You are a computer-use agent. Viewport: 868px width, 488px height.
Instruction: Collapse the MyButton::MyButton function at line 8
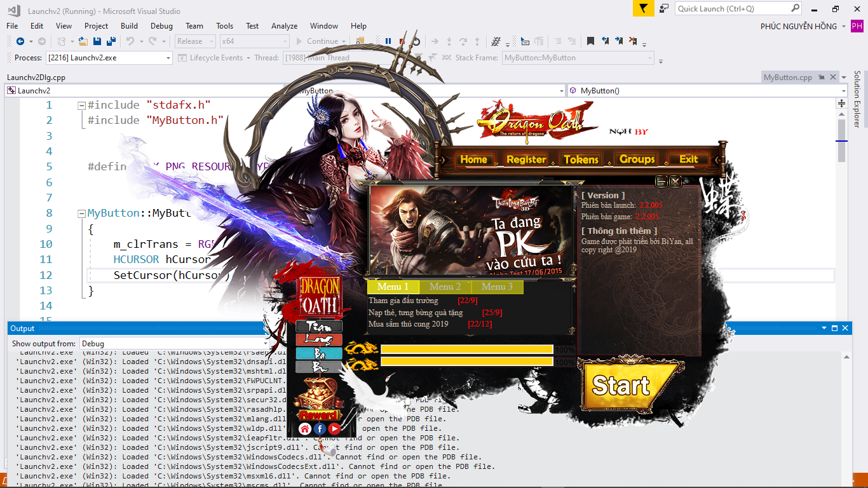(81, 213)
